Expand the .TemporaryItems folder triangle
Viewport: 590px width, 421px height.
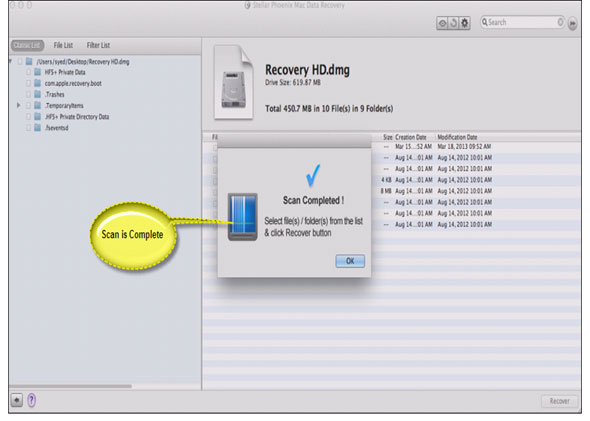(x=18, y=105)
